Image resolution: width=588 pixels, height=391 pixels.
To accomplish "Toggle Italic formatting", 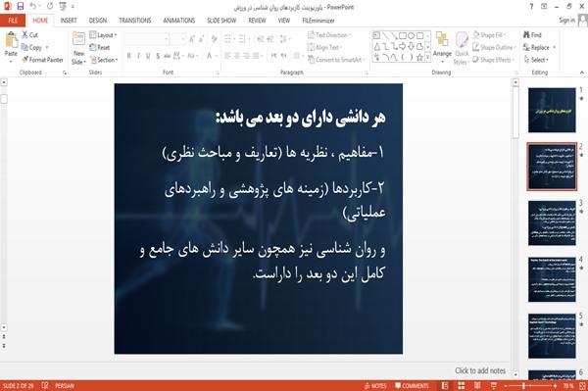I will pos(138,56).
